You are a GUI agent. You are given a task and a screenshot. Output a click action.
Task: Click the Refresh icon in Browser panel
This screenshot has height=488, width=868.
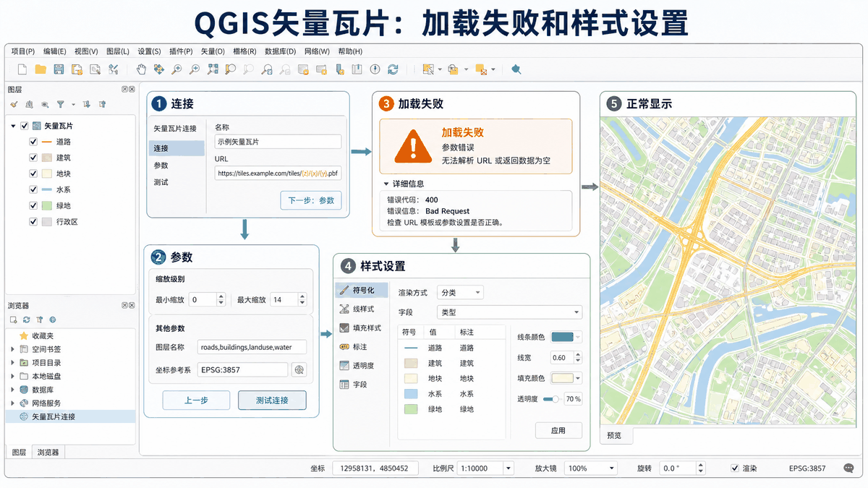[26, 320]
